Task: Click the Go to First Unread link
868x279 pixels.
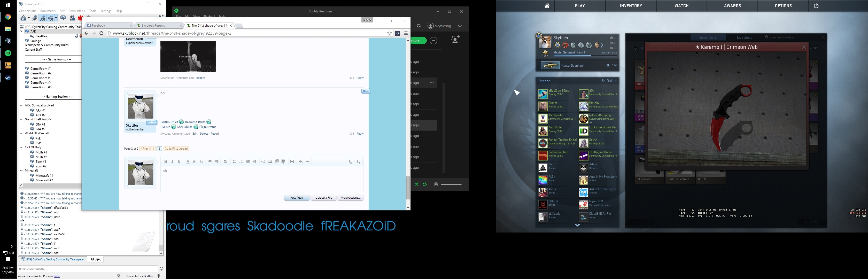Action: 176,149
